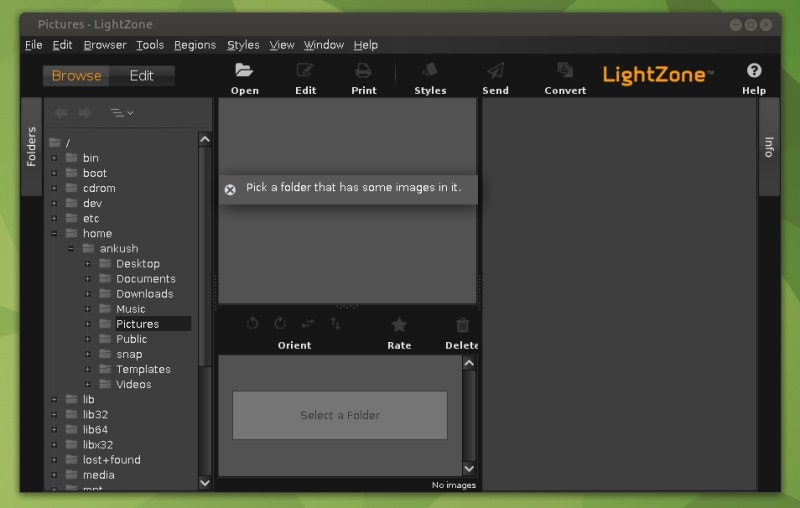Click thumbnail pane scrollbar up arrow
The height and width of the screenshot is (508, 800).
click(x=469, y=363)
